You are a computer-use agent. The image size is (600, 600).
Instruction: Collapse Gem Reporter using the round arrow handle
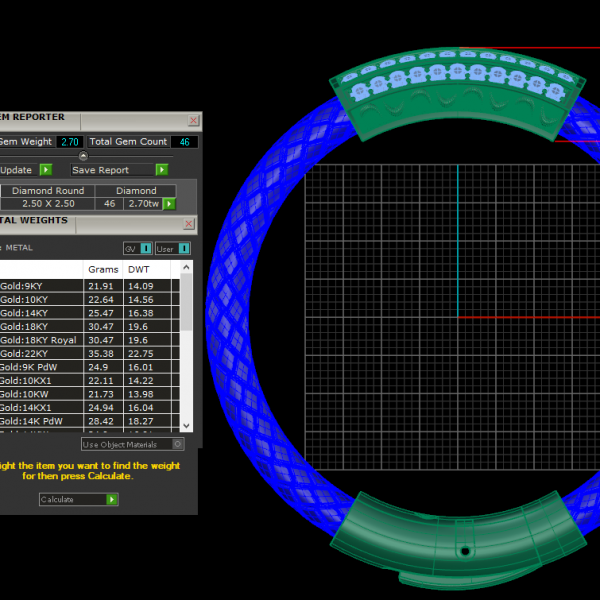83,156
